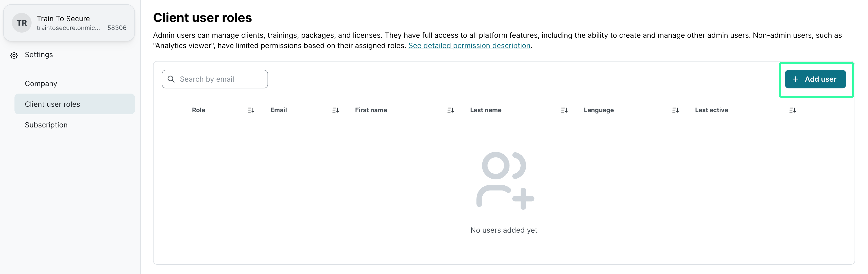
Task: Click the sort icon beside Role column
Action: pyautogui.click(x=251, y=110)
